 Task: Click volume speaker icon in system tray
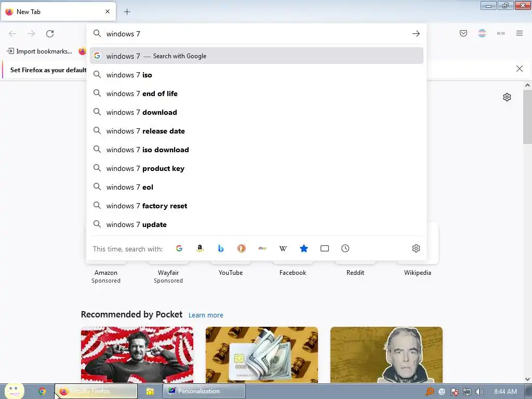coord(479,392)
